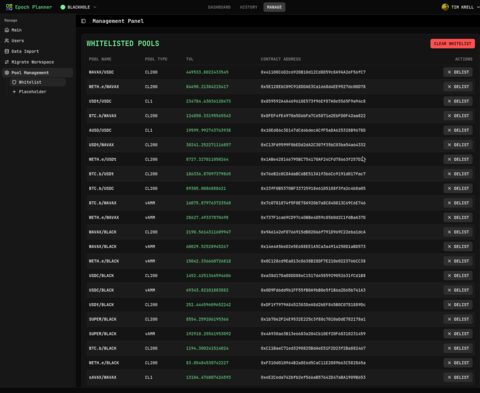The image size is (480, 393).
Task: Delist the BTC.b/USDC CL200 pool
Action: click(x=458, y=188)
